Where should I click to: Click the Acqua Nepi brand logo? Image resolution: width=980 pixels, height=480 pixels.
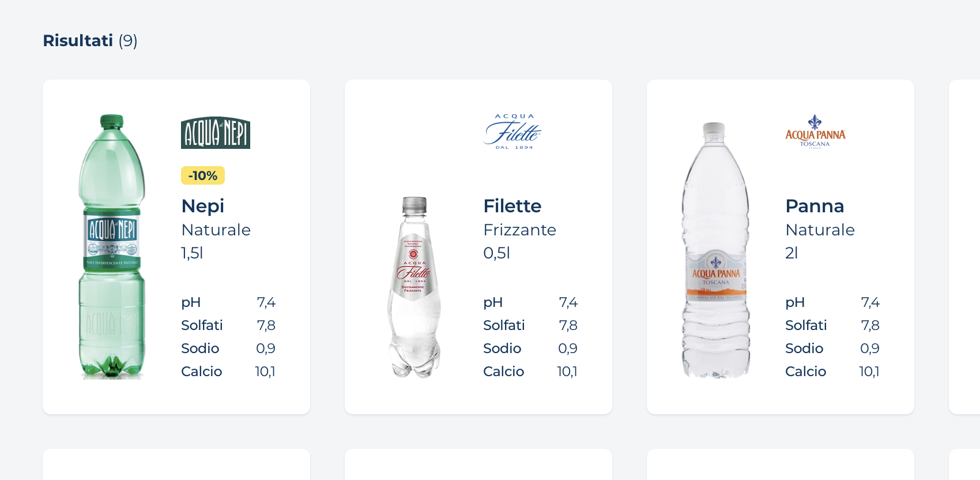click(x=215, y=133)
